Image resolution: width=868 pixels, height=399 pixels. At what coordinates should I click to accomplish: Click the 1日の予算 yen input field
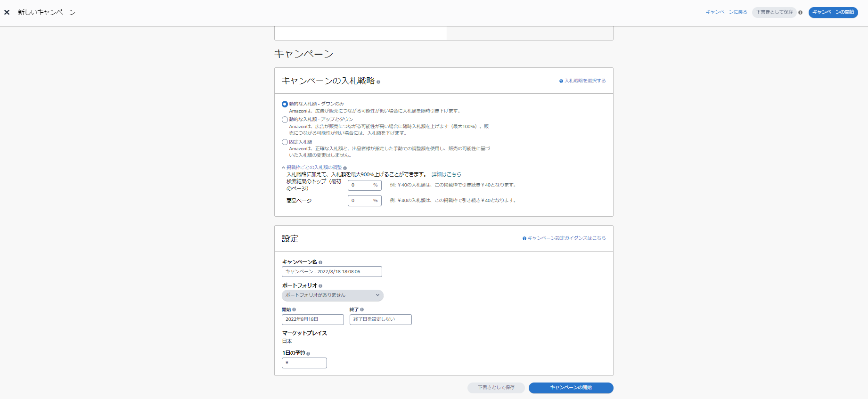[304, 363]
